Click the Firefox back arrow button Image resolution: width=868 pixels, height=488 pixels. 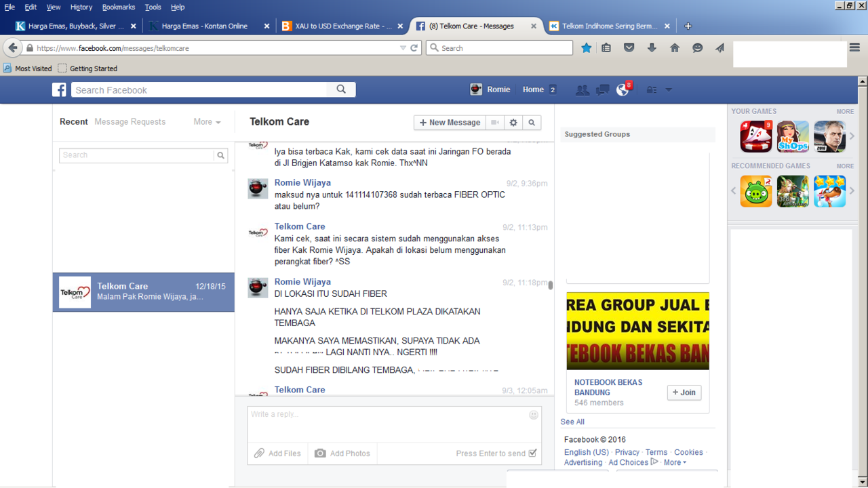click(x=13, y=48)
